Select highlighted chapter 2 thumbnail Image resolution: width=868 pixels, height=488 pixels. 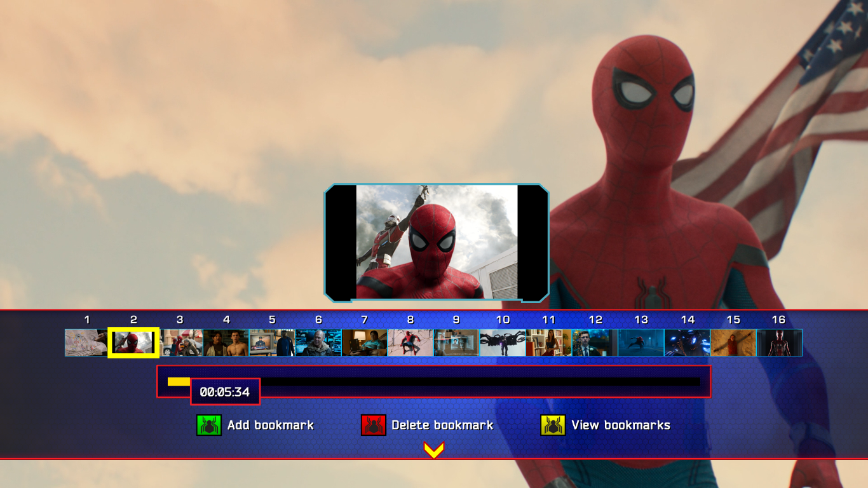133,342
